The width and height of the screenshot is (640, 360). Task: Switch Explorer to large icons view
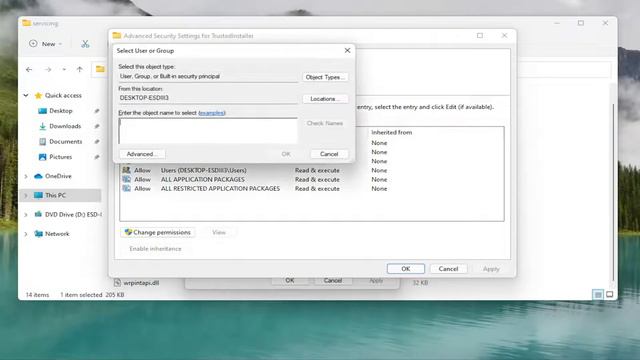(609, 294)
